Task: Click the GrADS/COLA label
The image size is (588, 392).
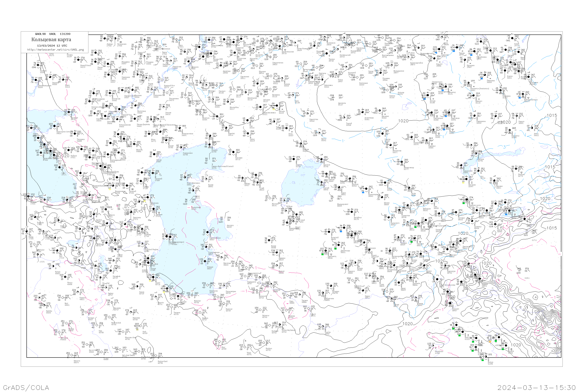Action: coord(26,387)
